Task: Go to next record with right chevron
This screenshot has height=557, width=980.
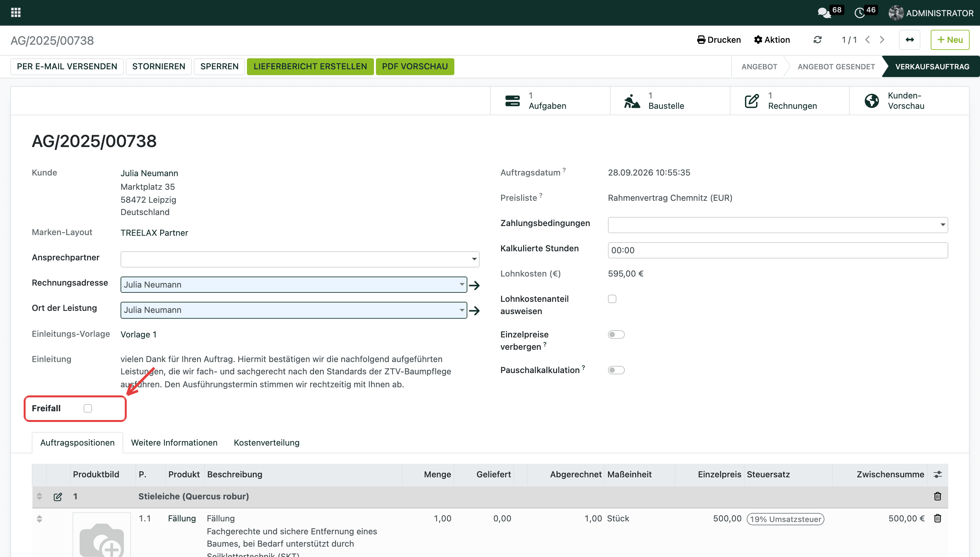Action: click(x=882, y=40)
